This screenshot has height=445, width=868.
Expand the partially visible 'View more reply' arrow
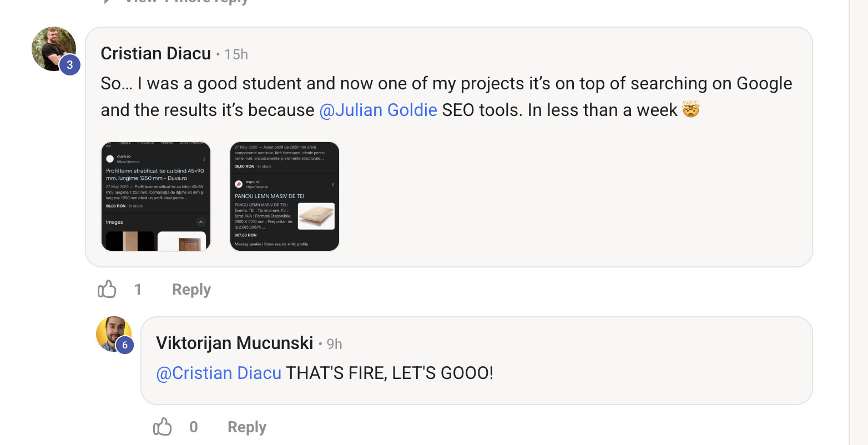pyautogui.click(x=107, y=2)
